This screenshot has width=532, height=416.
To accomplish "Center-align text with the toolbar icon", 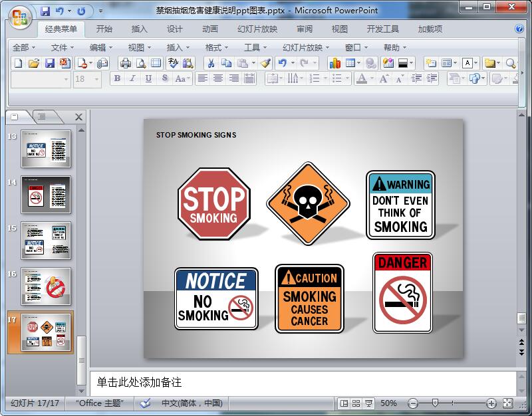I will click(218, 78).
